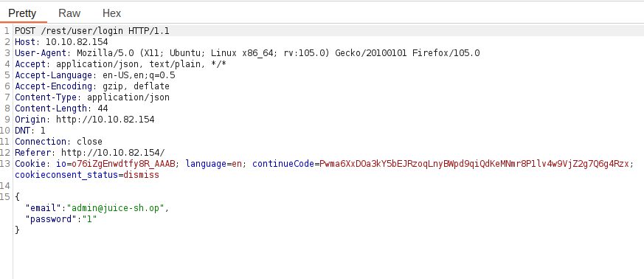Select the Accept-Language header line
The width and height of the screenshot is (644, 279).
pos(95,75)
